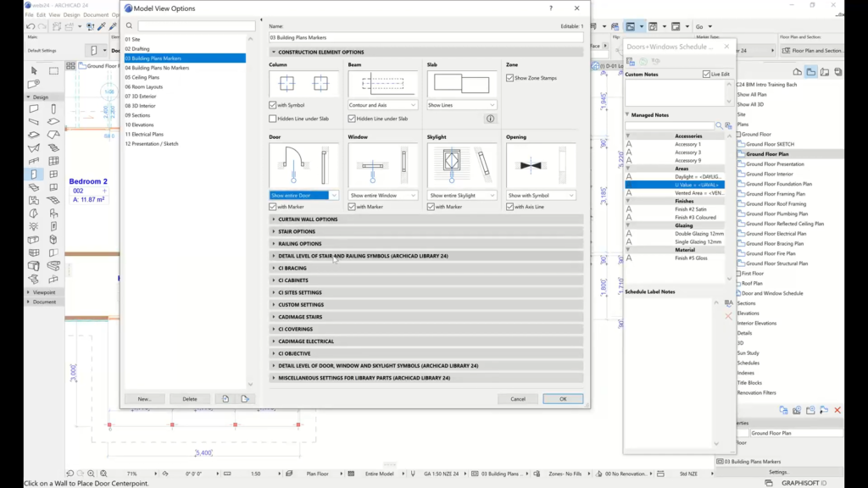Image resolution: width=868 pixels, height=488 pixels.
Task: Click the Cancel button
Action: (518, 399)
